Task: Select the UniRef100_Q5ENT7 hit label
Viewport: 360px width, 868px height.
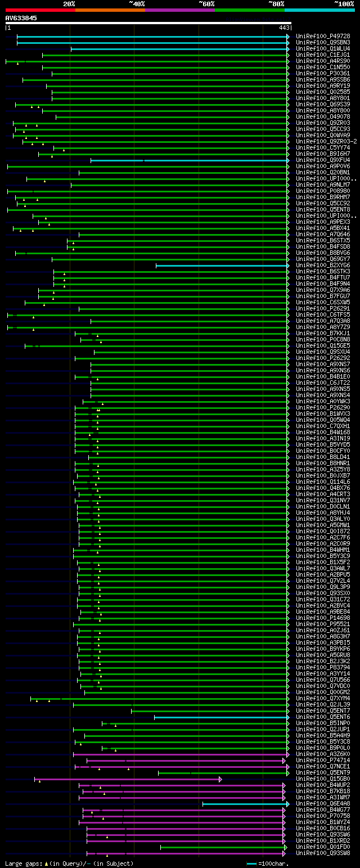Action: (x=323, y=711)
